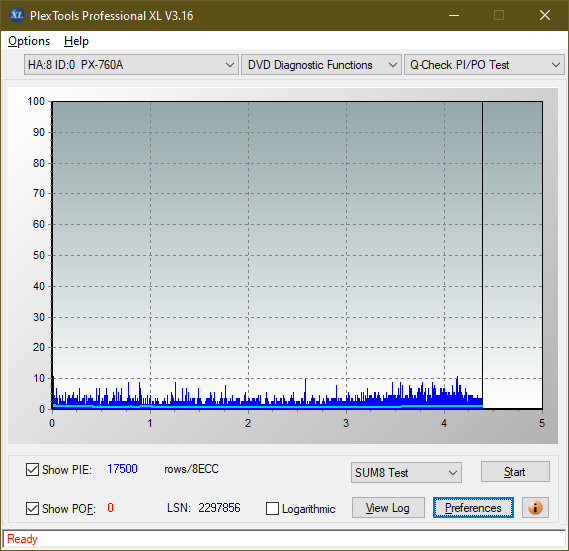
Task: Click the Ready status text
Action: pyautogui.click(x=22, y=539)
